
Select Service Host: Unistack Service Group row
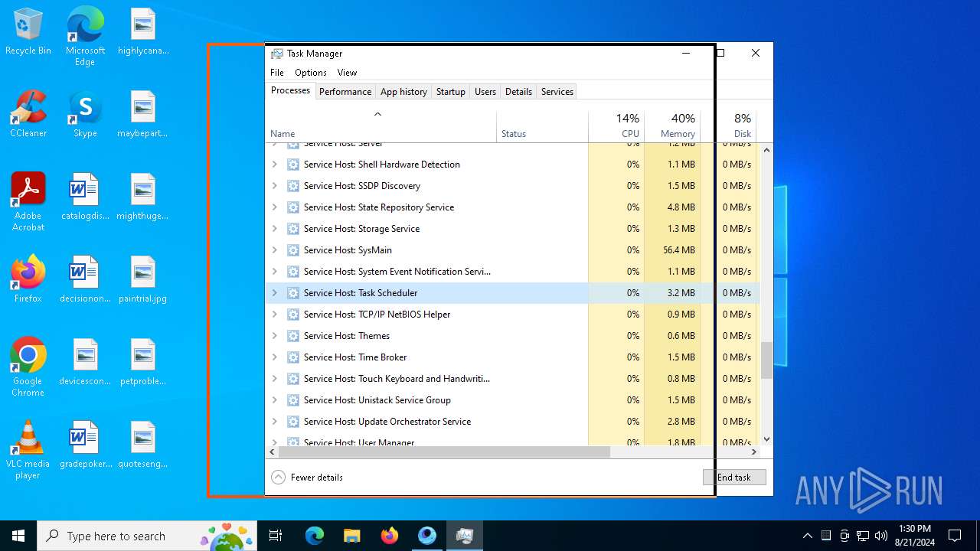[x=512, y=400]
